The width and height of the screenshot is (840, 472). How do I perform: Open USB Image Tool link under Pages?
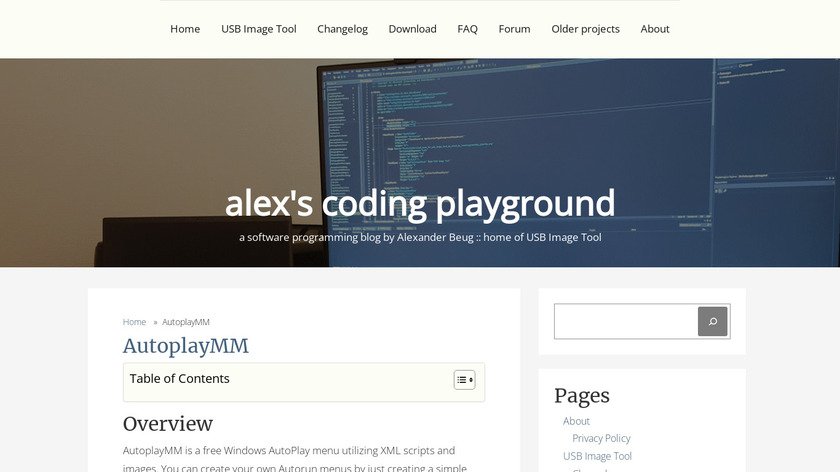[x=597, y=456]
